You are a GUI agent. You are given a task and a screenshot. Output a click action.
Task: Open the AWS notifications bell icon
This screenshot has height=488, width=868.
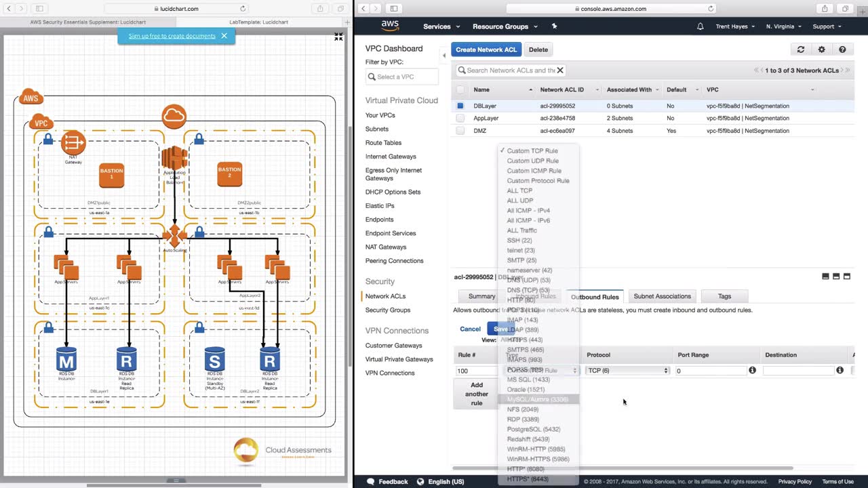701,26
